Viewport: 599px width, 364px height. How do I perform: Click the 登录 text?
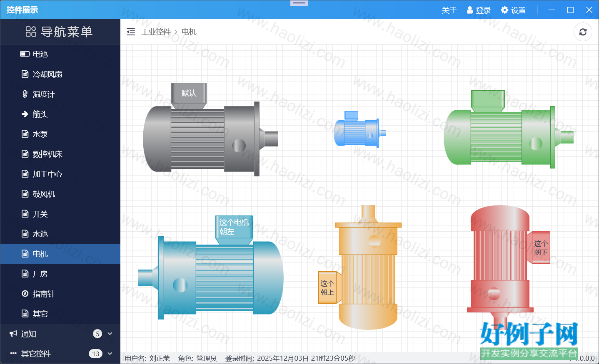(483, 10)
